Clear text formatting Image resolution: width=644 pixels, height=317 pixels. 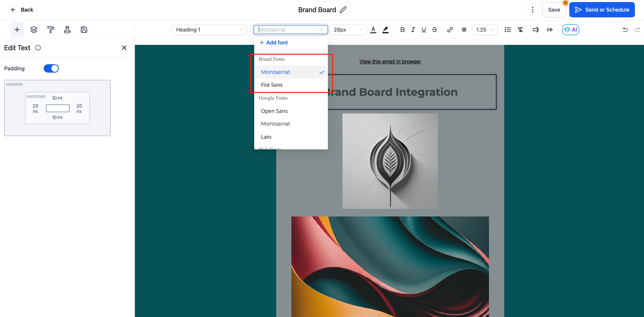(x=521, y=29)
